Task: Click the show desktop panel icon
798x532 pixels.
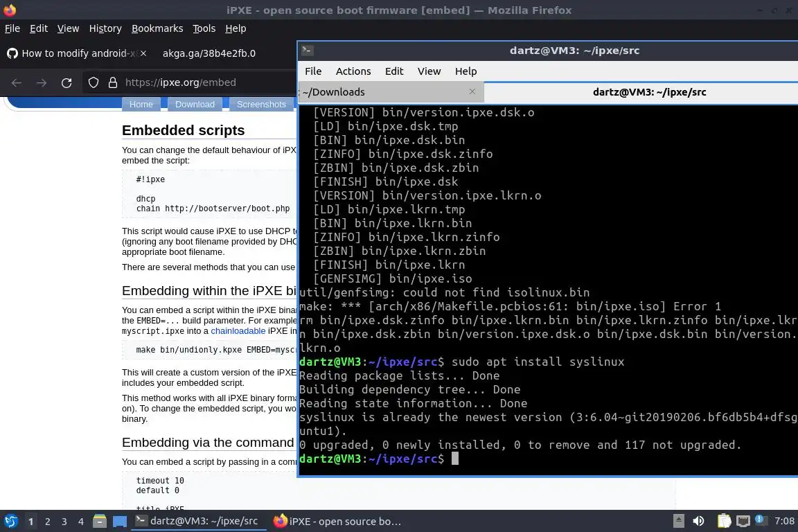Action: click(x=120, y=522)
